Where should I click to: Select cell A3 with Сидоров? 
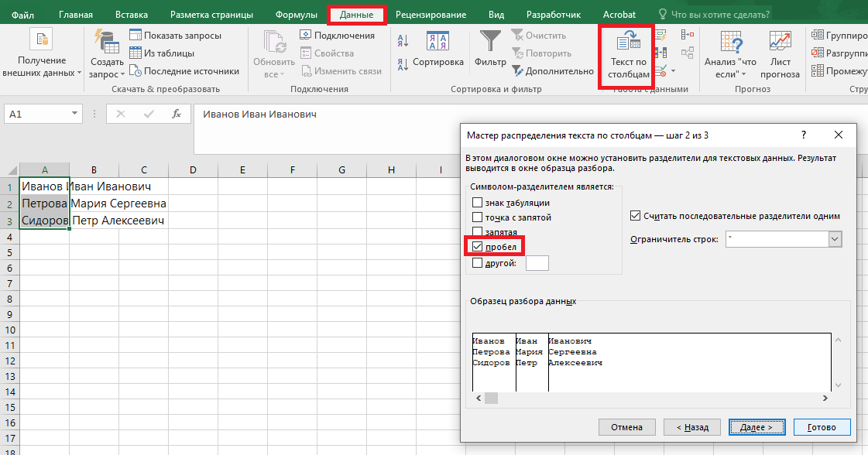coord(44,221)
